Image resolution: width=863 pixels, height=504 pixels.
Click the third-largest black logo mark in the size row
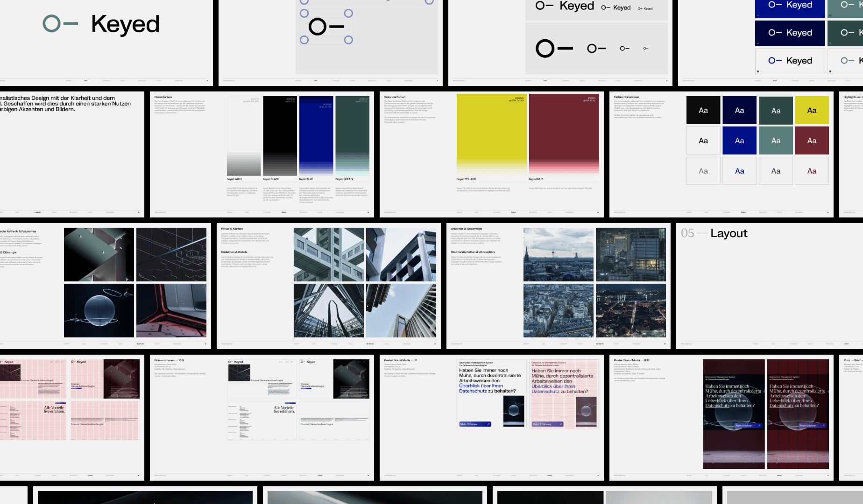(624, 49)
